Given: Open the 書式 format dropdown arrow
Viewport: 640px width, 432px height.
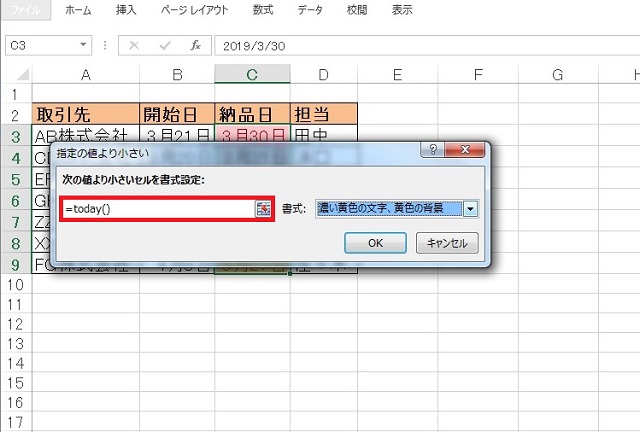Looking at the screenshot, I should tap(470, 208).
